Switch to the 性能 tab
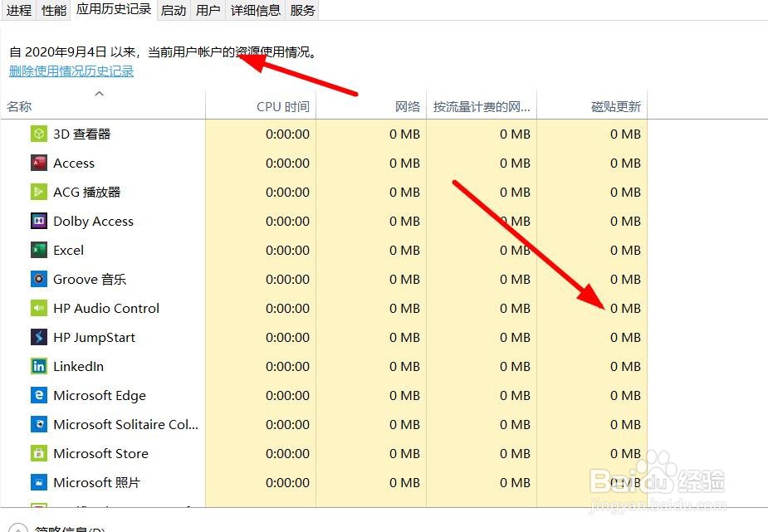The width and height of the screenshot is (768, 532). (x=54, y=10)
